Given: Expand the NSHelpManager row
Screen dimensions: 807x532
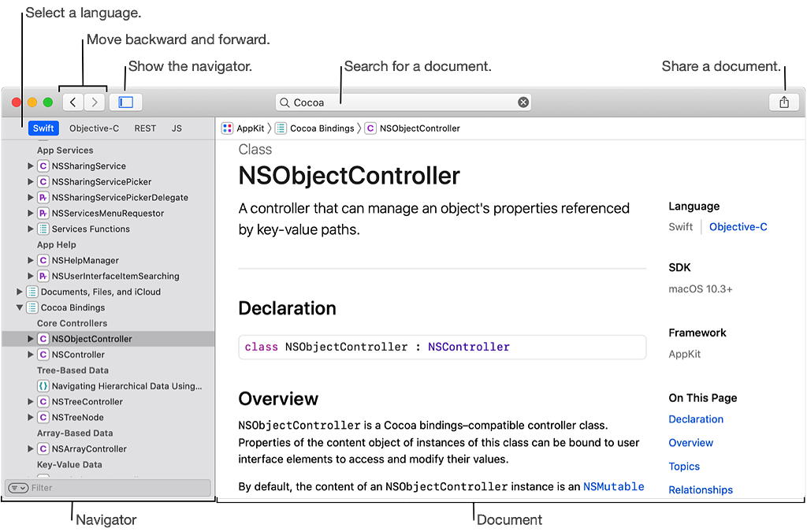Looking at the screenshot, I should click(31, 260).
